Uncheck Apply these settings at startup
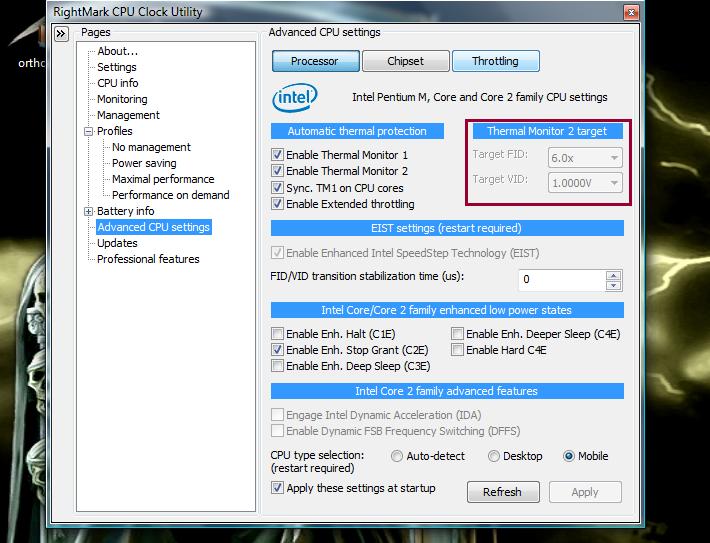Image resolution: width=710 pixels, height=543 pixels. pos(277,488)
